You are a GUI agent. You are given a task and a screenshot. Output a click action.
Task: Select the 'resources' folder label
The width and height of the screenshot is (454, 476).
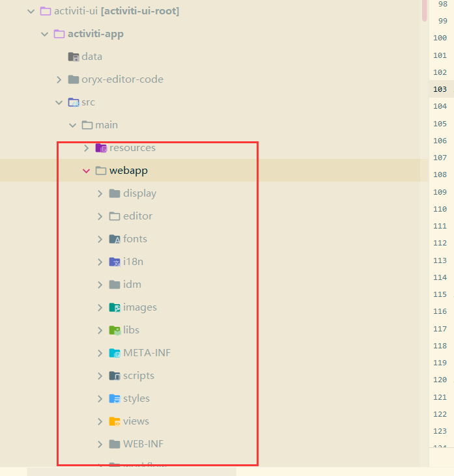pyautogui.click(x=132, y=148)
